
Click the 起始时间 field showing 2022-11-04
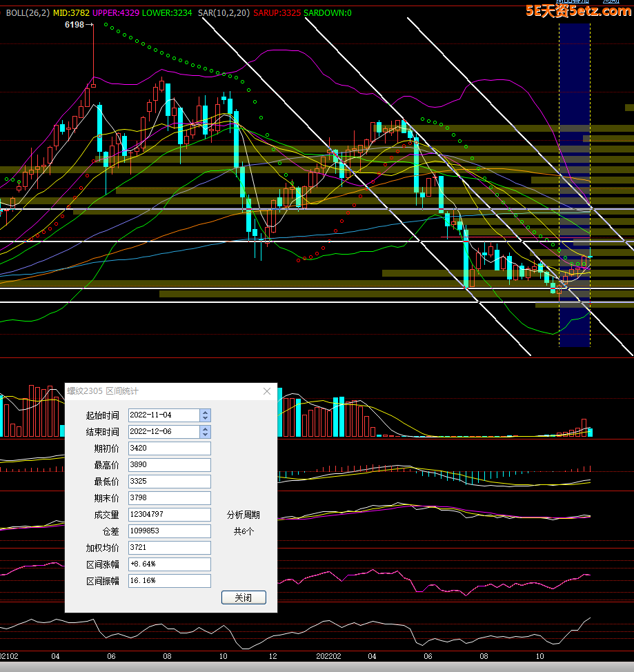(164, 415)
